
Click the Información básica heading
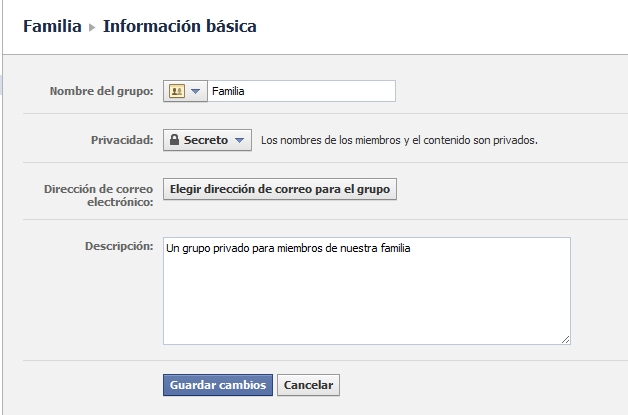180,26
